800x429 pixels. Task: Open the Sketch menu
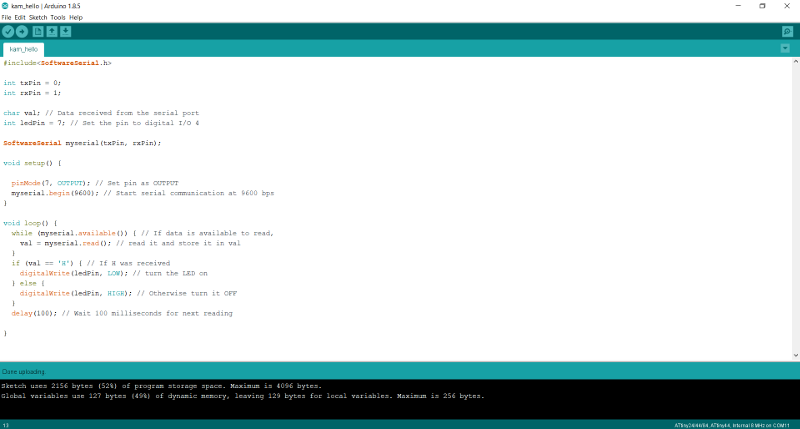pos(38,17)
